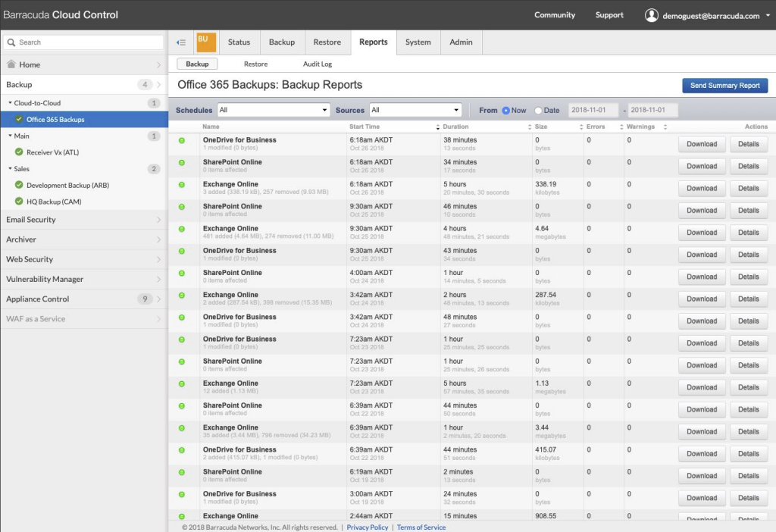The width and height of the screenshot is (776, 532).
Task: Switch to the Backup main tab
Action: (x=282, y=42)
